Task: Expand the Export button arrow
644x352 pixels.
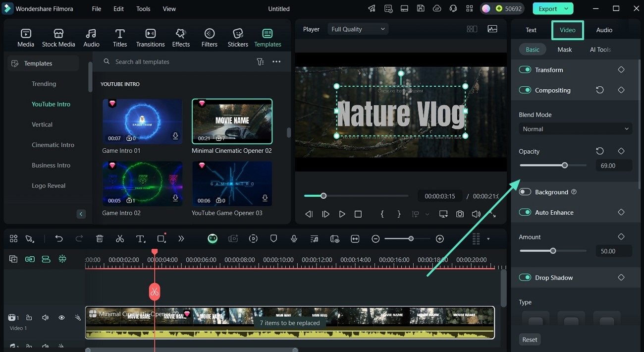Action: click(x=566, y=8)
